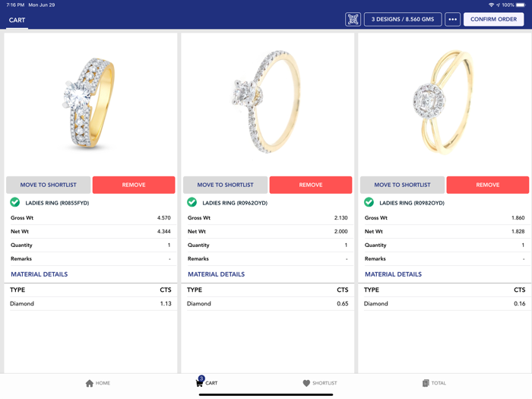Open the R0982OYD ring product image
This screenshot has width=532, height=399.
point(443,102)
